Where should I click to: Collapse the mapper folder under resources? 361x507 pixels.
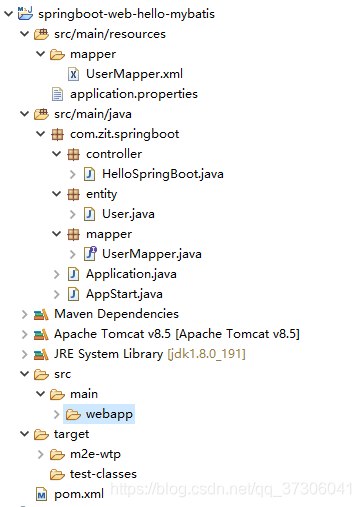click(40, 54)
